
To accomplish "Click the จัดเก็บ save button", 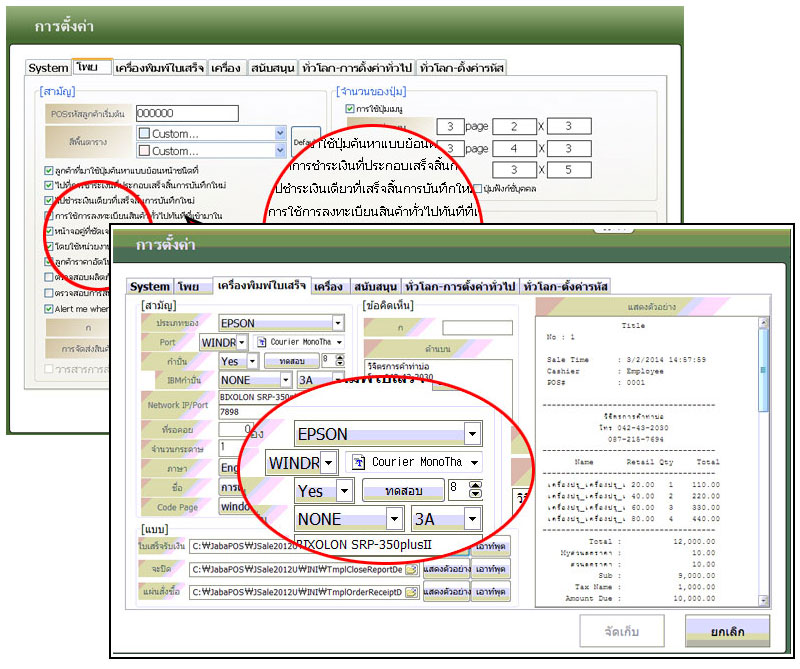I will [x=621, y=631].
